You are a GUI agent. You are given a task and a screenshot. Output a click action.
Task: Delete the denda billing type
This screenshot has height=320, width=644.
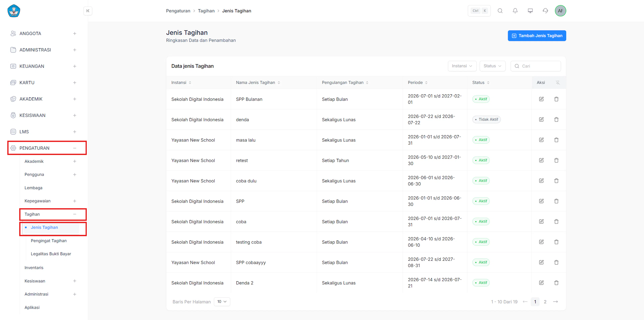(x=556, y=120)
